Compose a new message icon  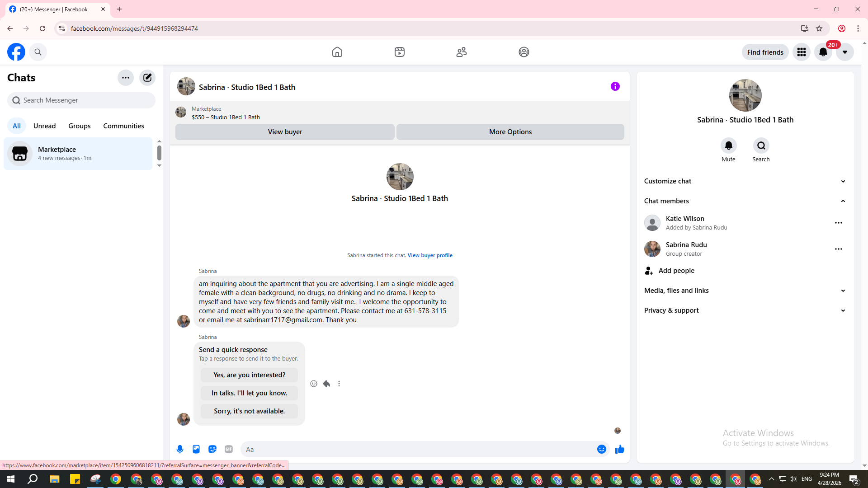[147, 78]
